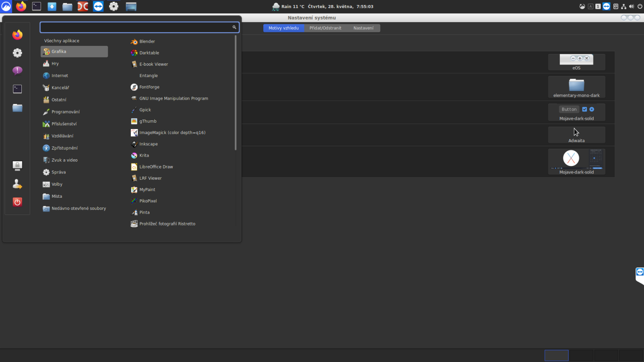The width and height of the screenshot is (644, 362).
Task: Show Všechny aplikace list
Action: 62,41
